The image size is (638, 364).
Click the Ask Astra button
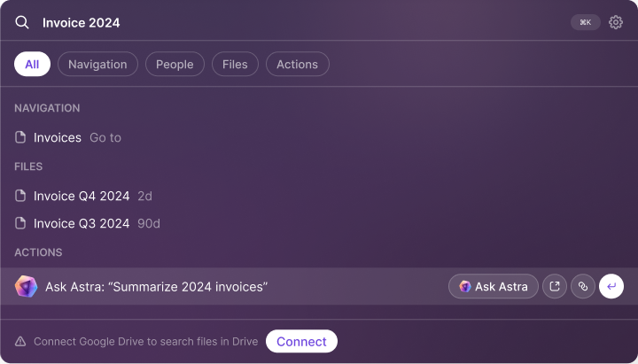pos(494,286)
